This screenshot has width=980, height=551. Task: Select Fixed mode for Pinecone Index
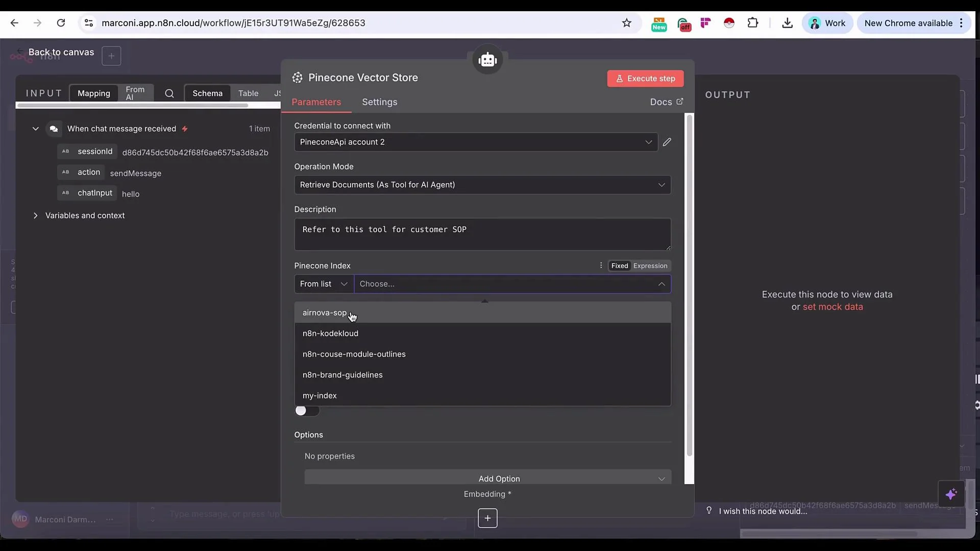point(620,266)
